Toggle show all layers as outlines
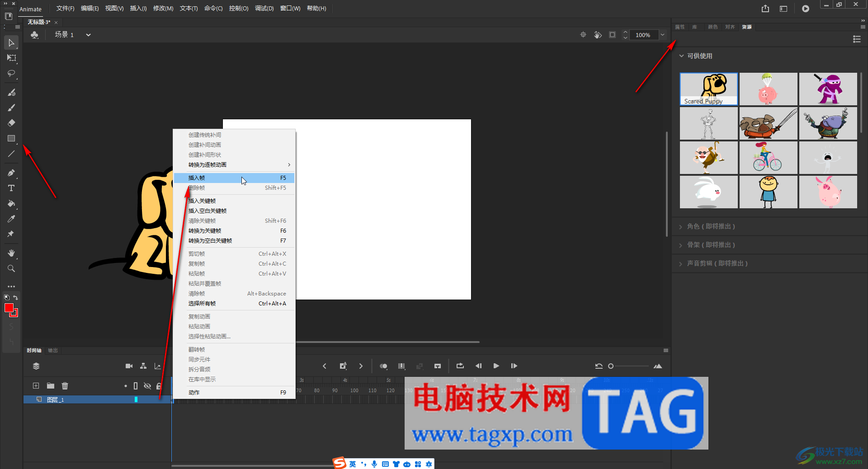The width and height of the screenshot is (868, 469). coord(136,386)
